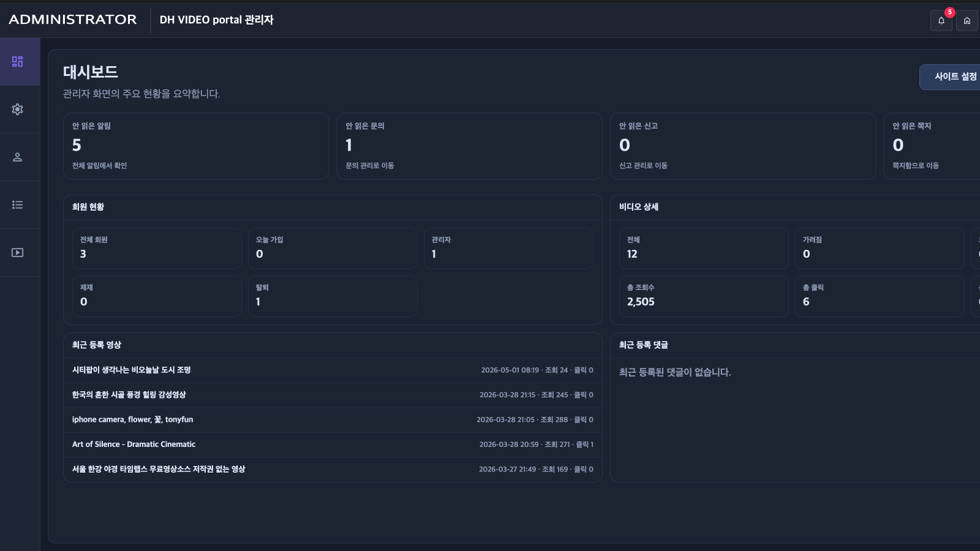Image resolution: width=980 pixels, height=551 pixels.
Task: Click the 2026-03-28 20:59 video metadata
Action: click(537, 445)
